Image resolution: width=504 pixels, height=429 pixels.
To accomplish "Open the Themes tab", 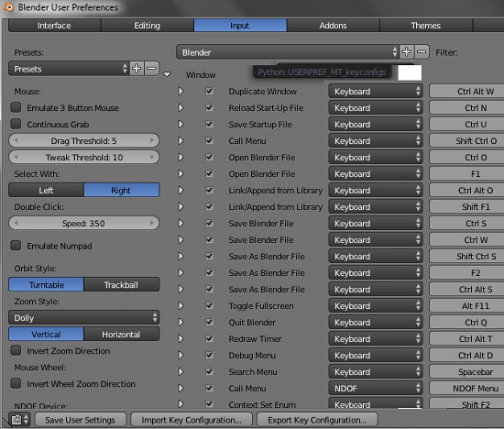I will click(426, 26).
